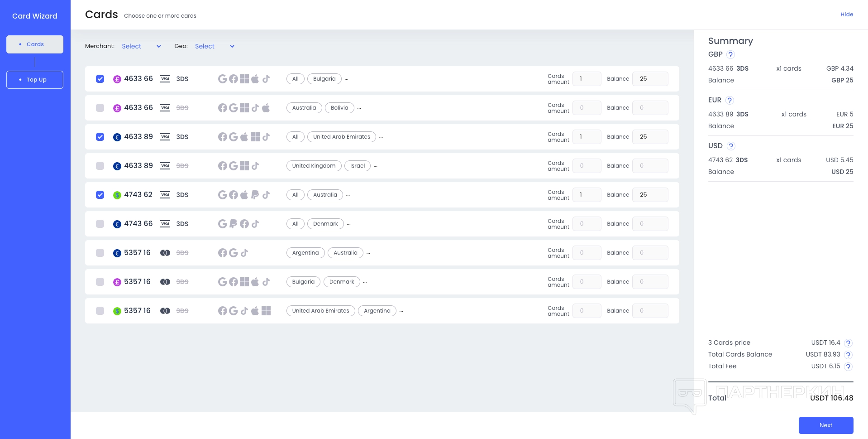Click the Cards amount field in the 4743 66 row
This screenshot has width=868, height=439.
[x=587, y=224]
